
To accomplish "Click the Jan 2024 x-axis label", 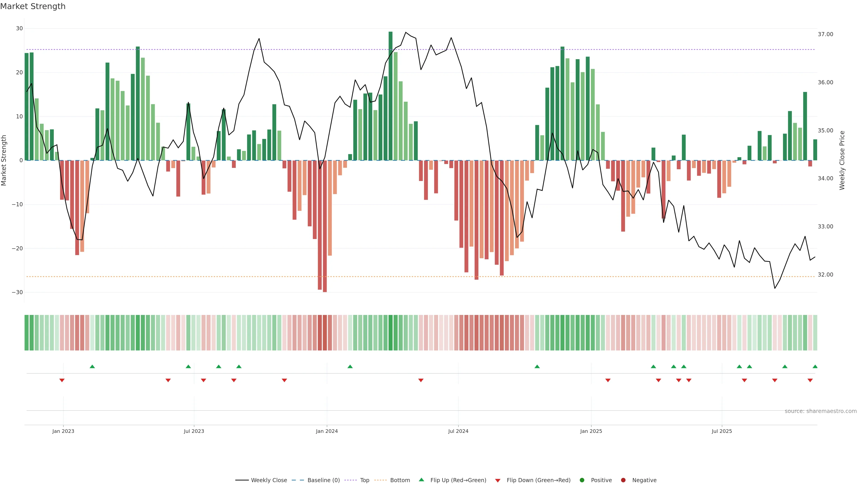I will coord(326,431).
